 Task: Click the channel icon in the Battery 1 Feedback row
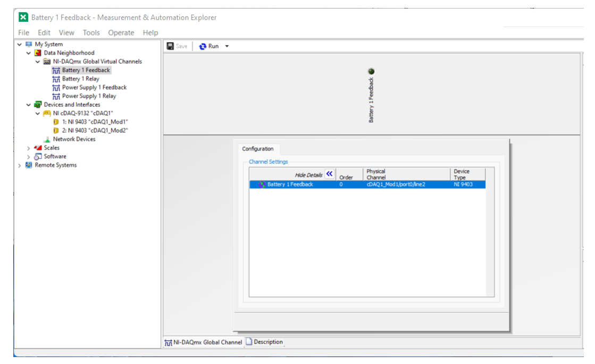pyautogui.click(x=262, y=184)
